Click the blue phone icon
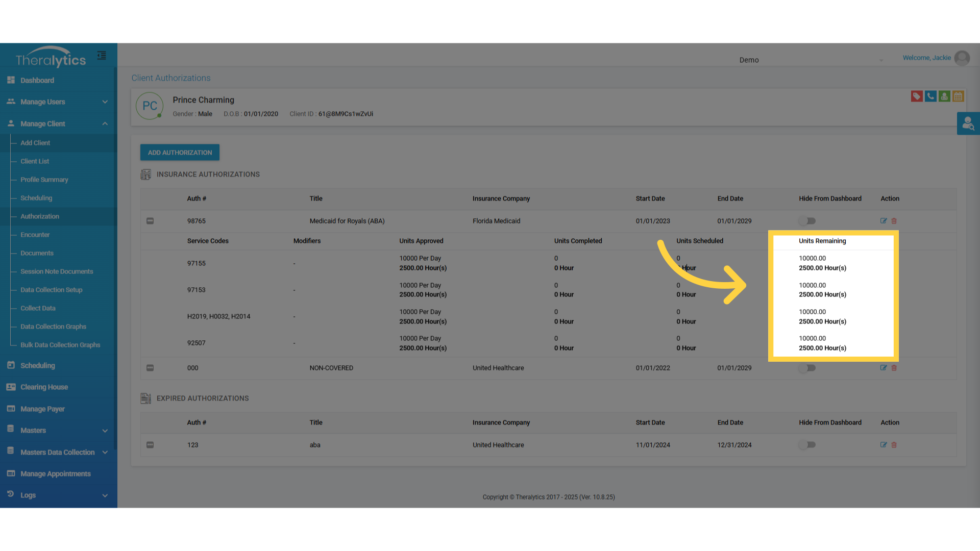The height and width of the screenshot is (551, 980). pyautogui.click(x=930, y=96)
